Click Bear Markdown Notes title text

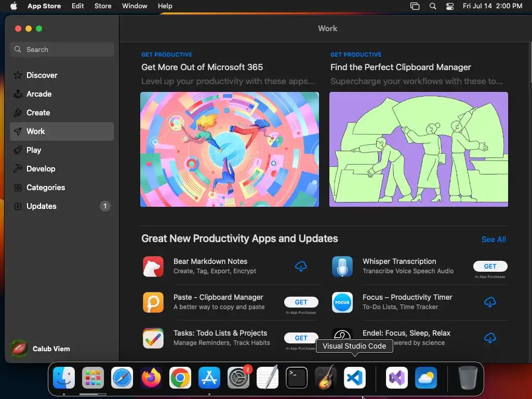point(210,261)
